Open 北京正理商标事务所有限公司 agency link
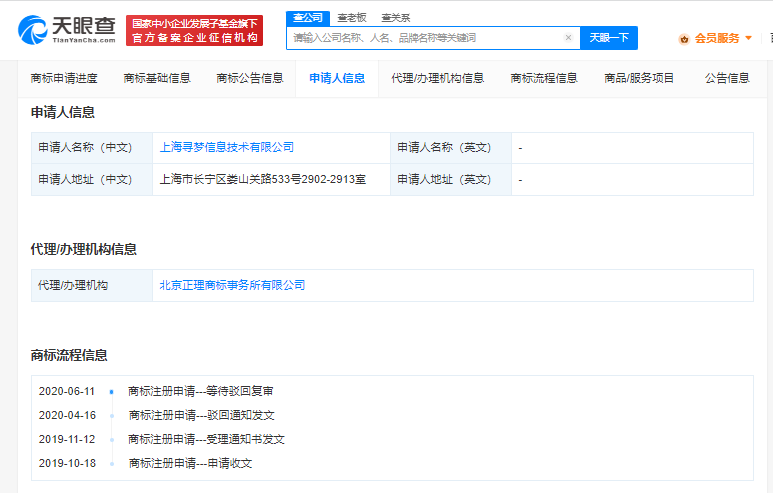 click(232, 285)
